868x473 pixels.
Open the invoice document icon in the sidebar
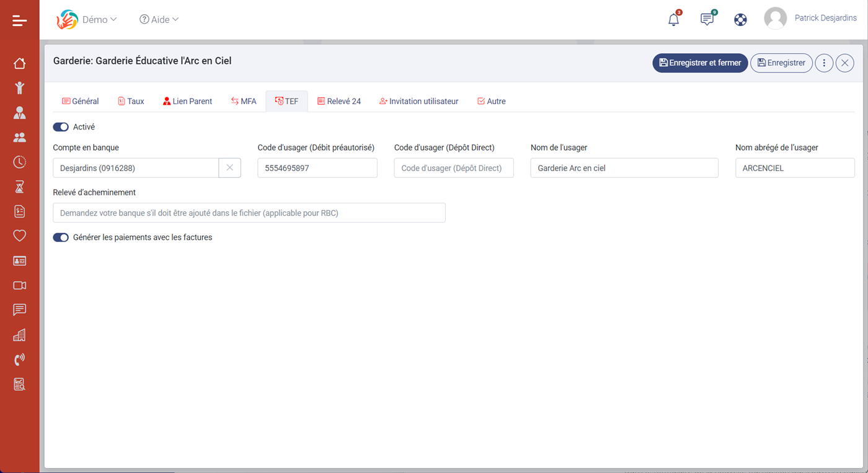coord(19,211)
